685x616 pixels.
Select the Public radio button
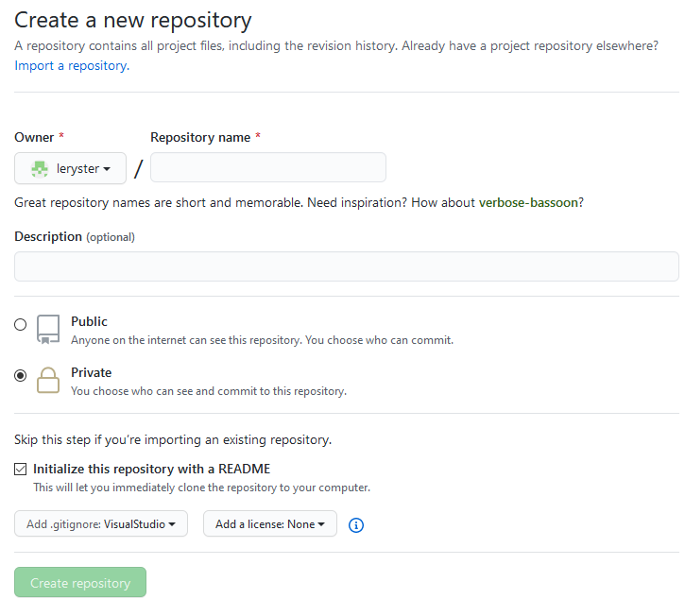[x=21, y=325]
